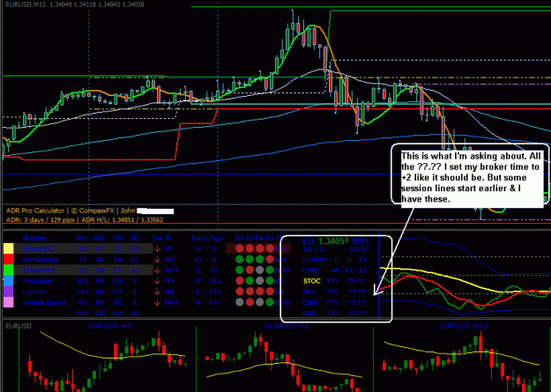Click the red Sx signal dot in M15 row
The image size is (551, 392).
tap(249, 270)
